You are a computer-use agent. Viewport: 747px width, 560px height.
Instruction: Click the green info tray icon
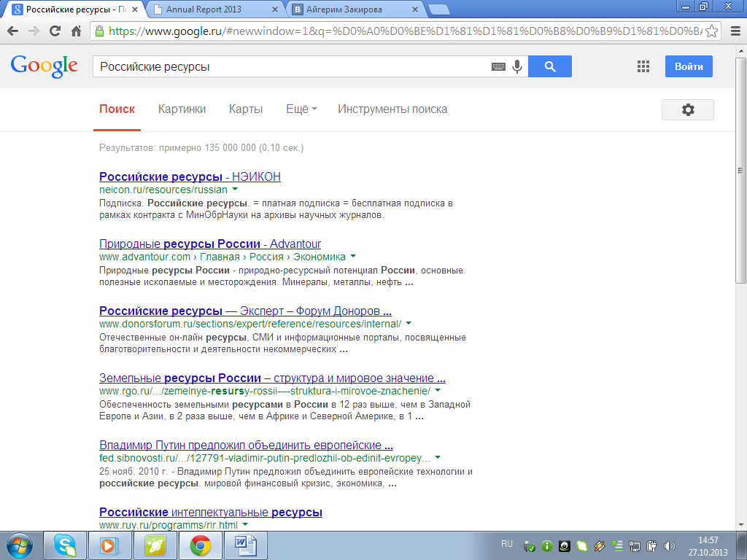pyautogui.click(x=546, y=546)
